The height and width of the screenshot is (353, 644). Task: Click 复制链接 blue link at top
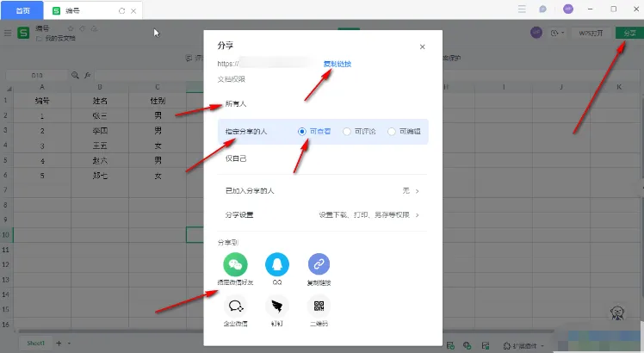point(337,64)
